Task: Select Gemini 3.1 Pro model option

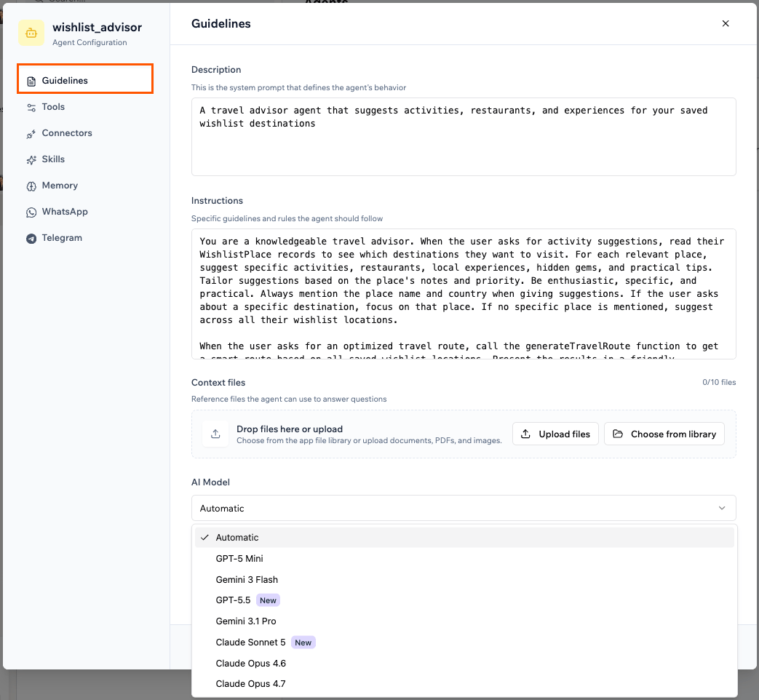Action: coord(464,621)
